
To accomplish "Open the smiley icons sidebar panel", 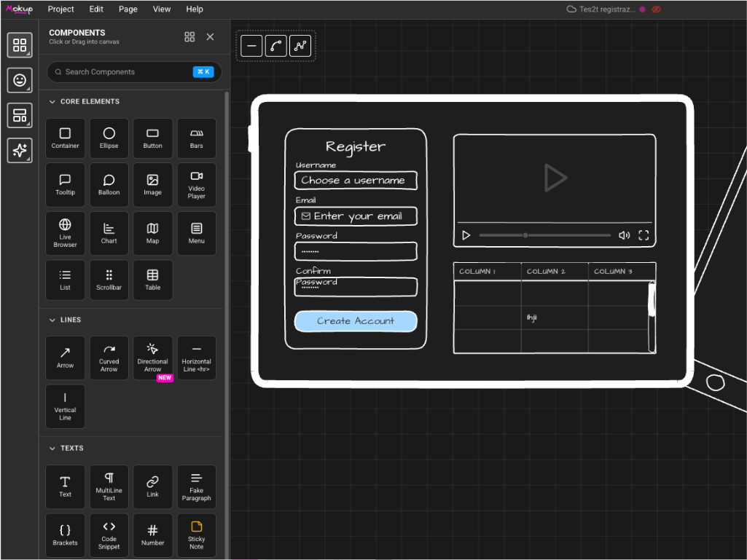I will click(20, 80).
